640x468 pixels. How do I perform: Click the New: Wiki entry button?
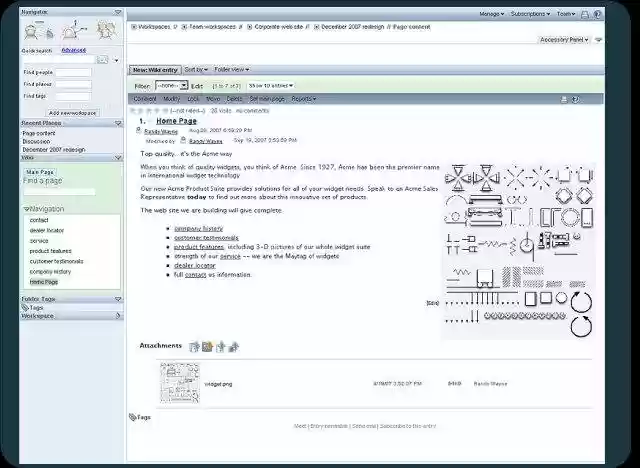(155, 70)
